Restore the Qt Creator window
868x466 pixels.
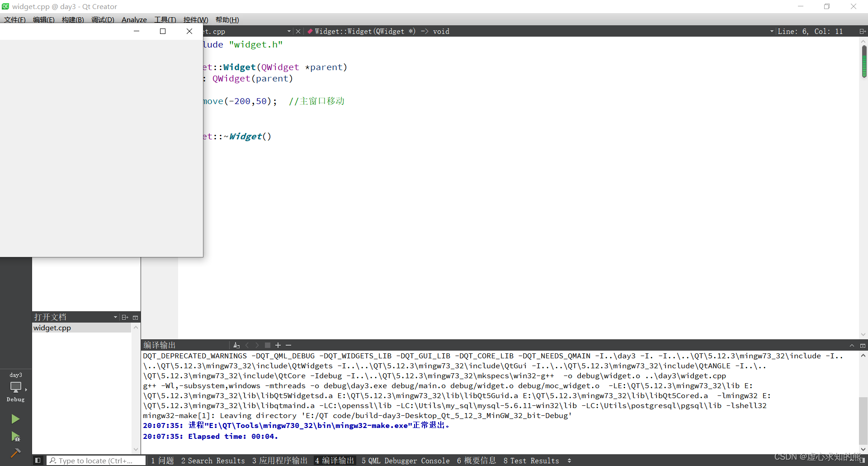pyautogui.click(x=827, y=6)
